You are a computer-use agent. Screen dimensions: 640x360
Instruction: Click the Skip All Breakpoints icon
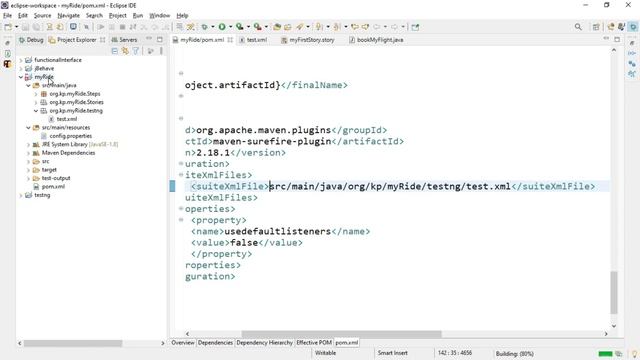tap(86, 27)
